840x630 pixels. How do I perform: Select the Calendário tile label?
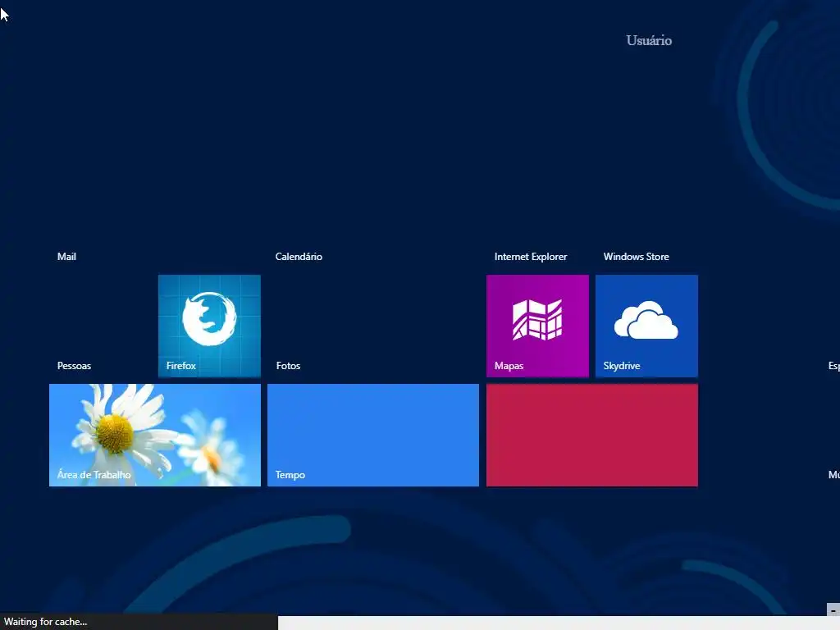coord(299,257)
